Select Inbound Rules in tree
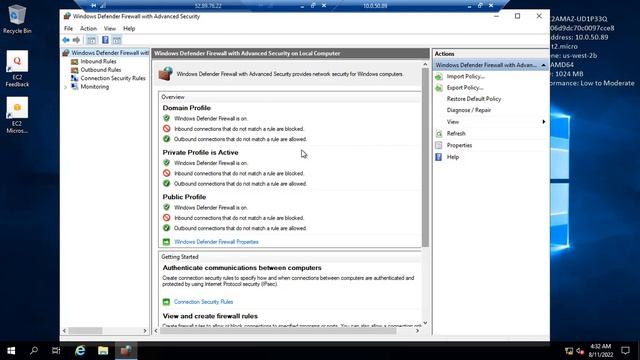This screenshot has width=640, height=360. 98,61
